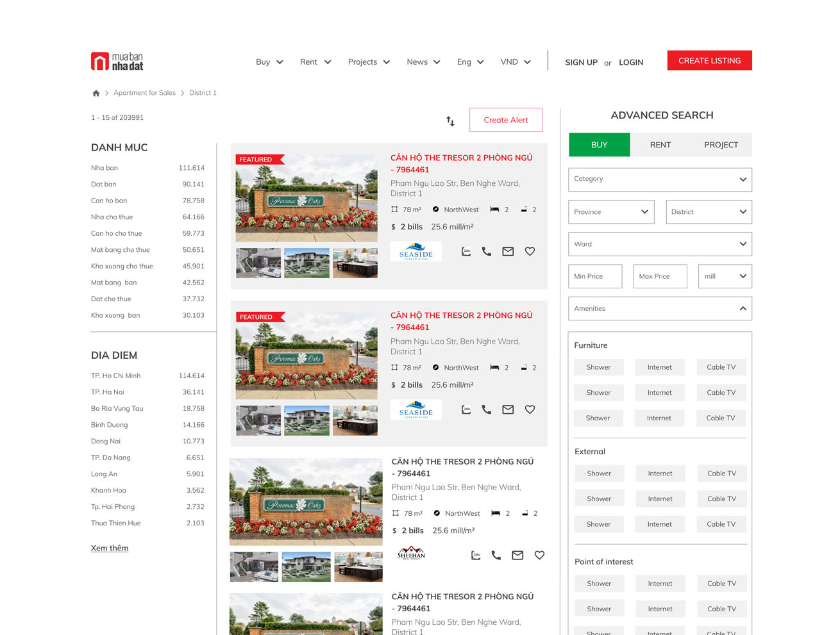Open Zalo chat on second featured listing
The height and width of the screenshot is (635, 840).
click(x=466, y=409)
